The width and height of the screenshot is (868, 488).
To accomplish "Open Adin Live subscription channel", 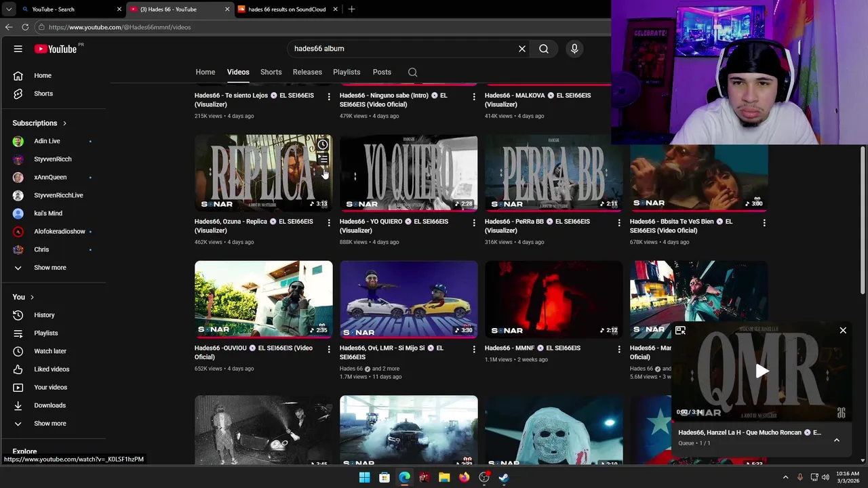I will coord(53,141).
